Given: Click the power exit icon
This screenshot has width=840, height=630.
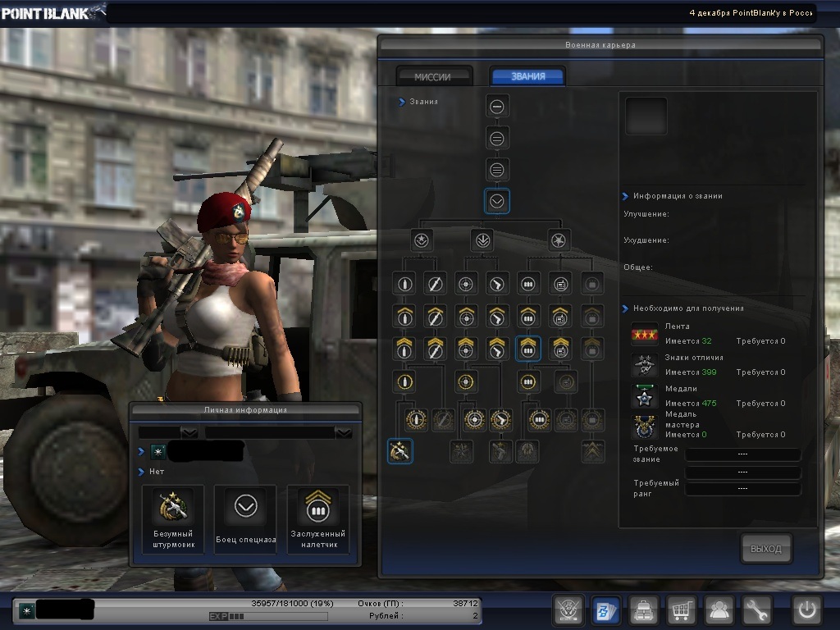Looking at the screenshot, I should coord(806,610).
